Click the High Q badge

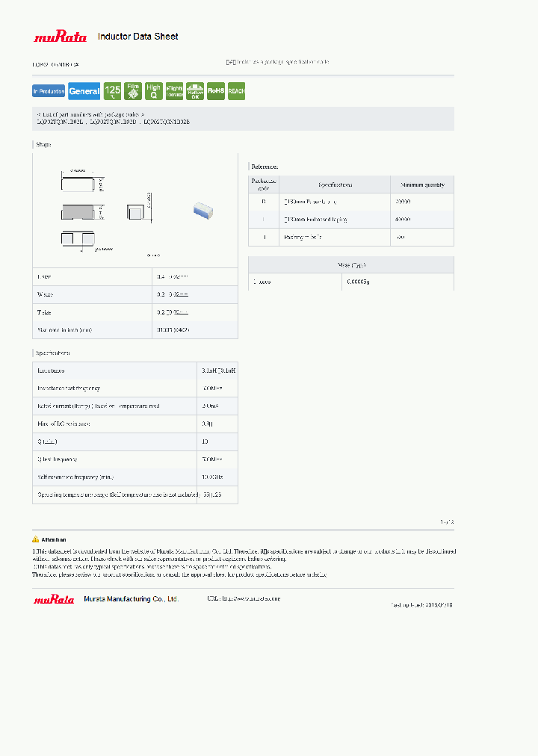click(154, 91)
